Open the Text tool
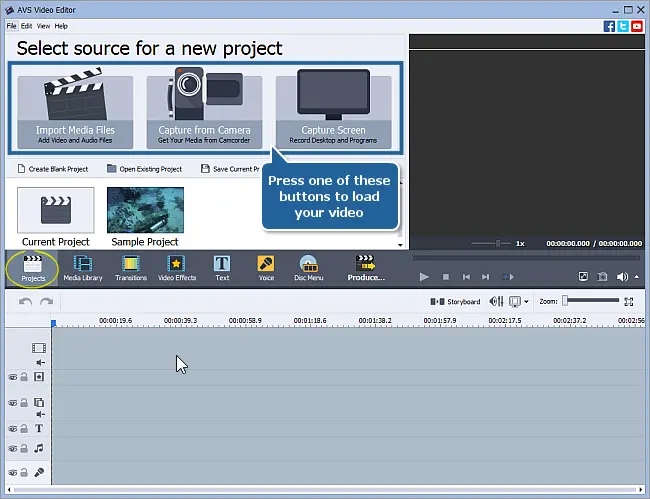The height and width of the screenshot is (499, 650). [x=222, y=267]
